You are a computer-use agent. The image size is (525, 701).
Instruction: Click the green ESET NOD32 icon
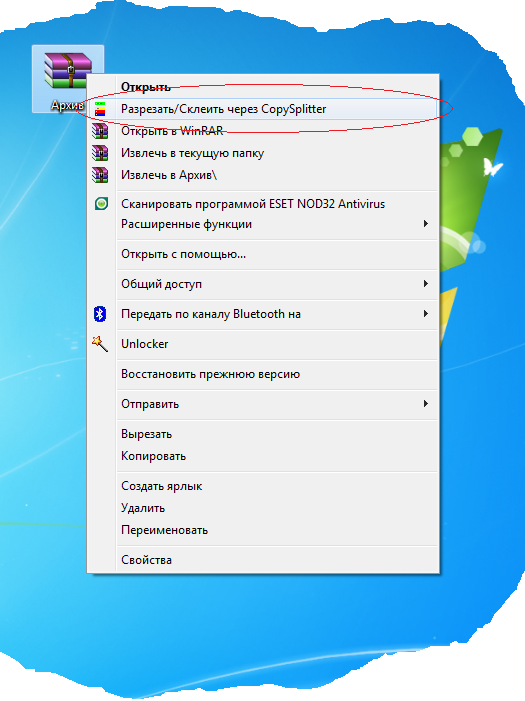pos(102,204)
